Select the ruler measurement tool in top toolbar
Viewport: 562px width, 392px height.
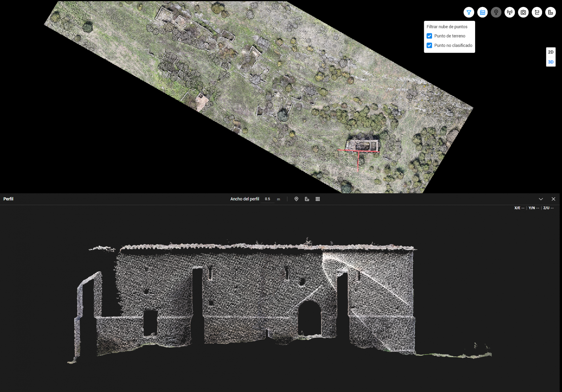[x=551, y=12]
